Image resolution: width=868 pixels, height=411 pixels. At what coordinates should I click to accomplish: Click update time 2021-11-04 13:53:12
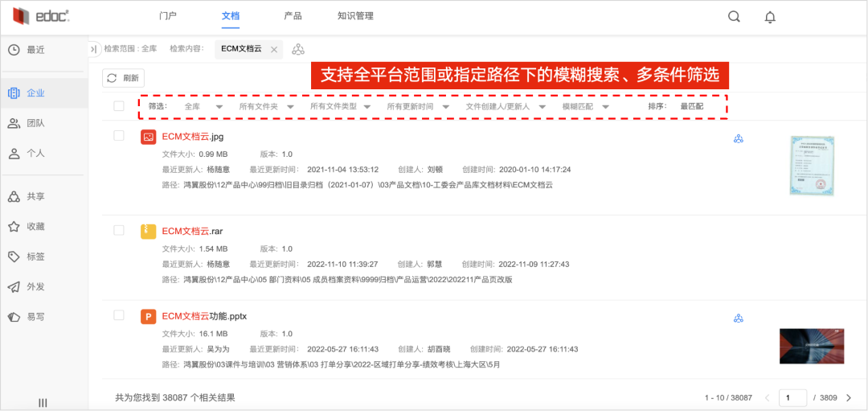tap(342, 170)
